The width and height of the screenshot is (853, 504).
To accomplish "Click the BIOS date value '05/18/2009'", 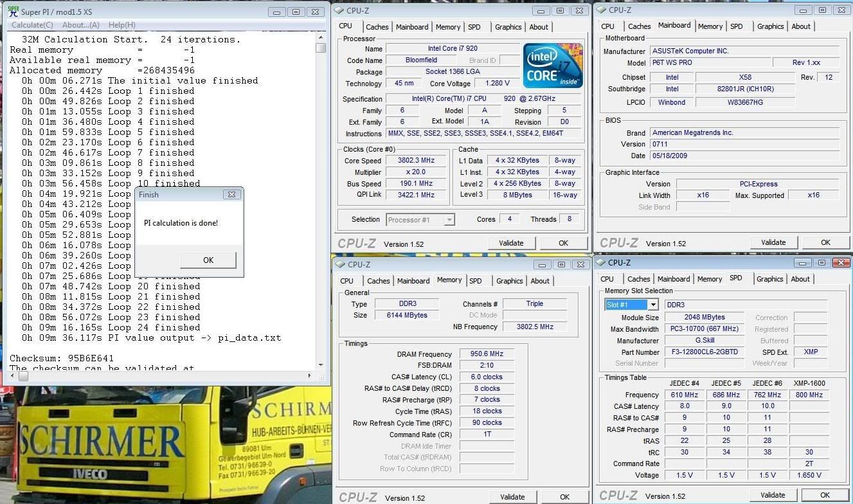I will [x=744, y=156].
